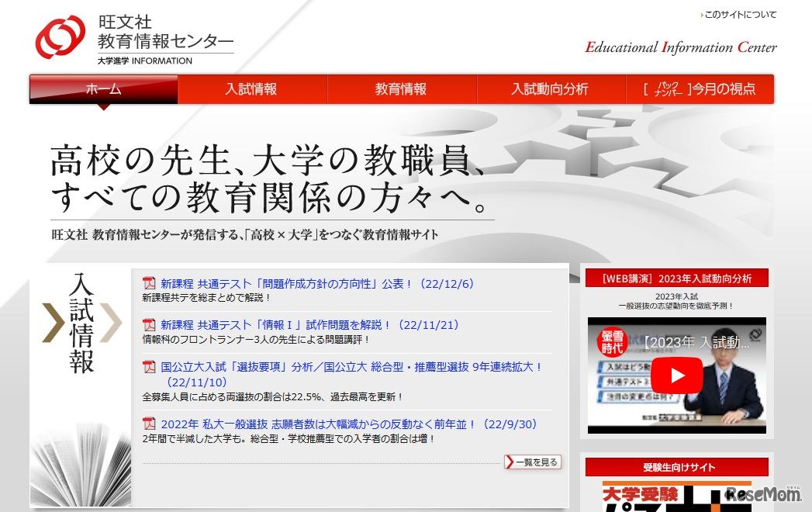812x512 pixels.
Task: Open PDF icon beside 2022年 私大一般選抜 article
Action: tap(149, 424)
